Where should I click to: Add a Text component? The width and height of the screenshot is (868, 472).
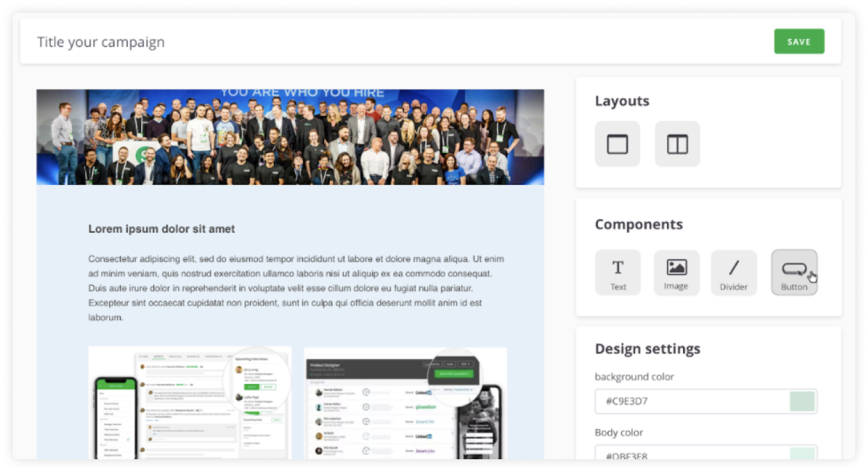pos(618,272)
